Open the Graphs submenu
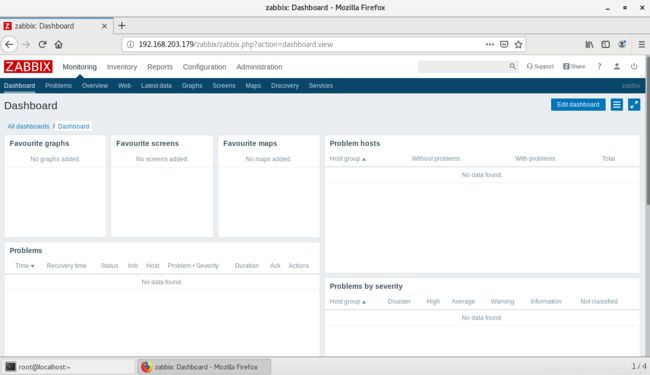The width and height of the screenshot is (650, 375). 192,85
